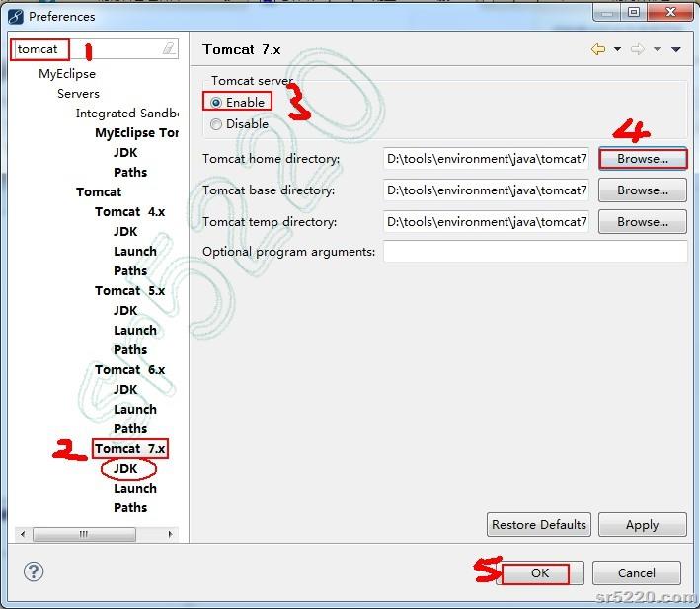Click the Tomcat home directory field

[x=486, y=159]
